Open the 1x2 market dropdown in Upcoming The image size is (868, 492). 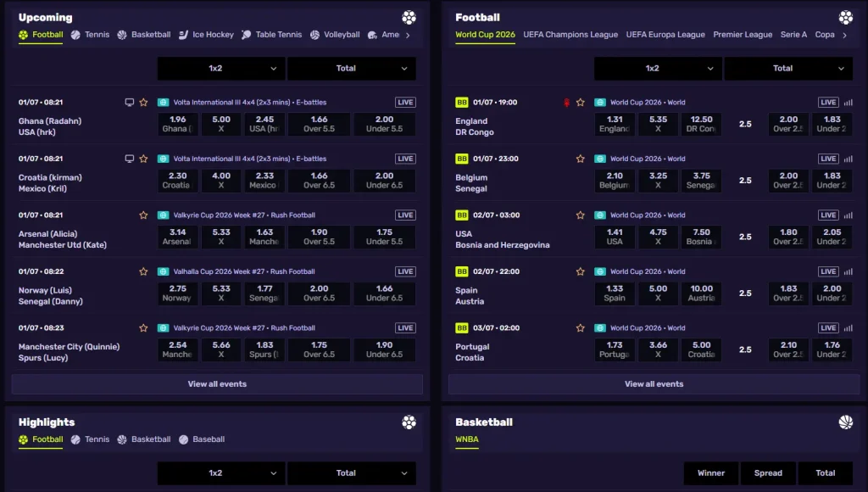[221, 69]
